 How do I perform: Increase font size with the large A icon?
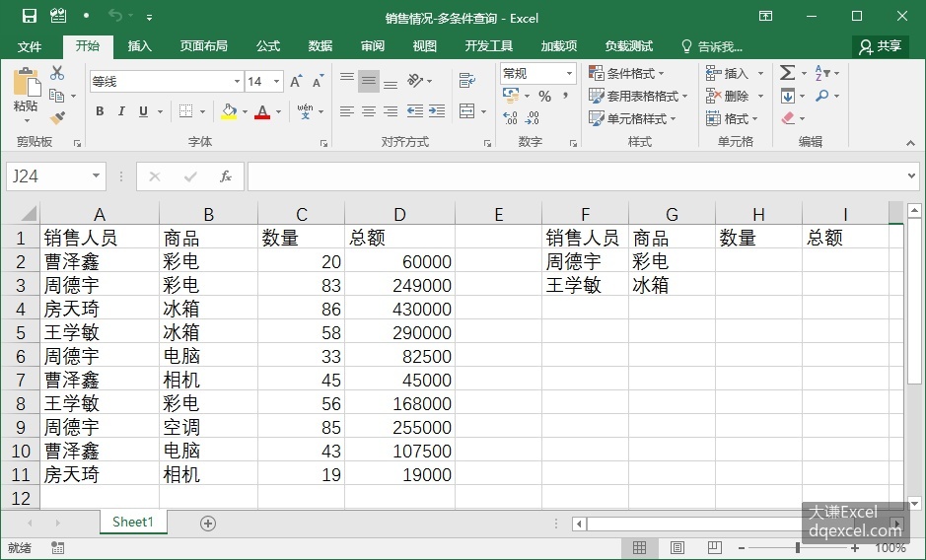pyautogui.click(x=296, y=82)
